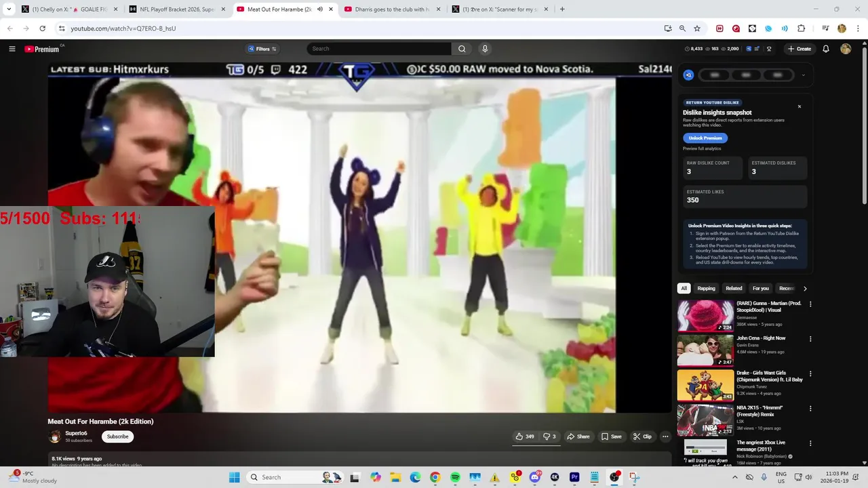
Task: Select the Rapping filter chip
Action: coord(706,288)
